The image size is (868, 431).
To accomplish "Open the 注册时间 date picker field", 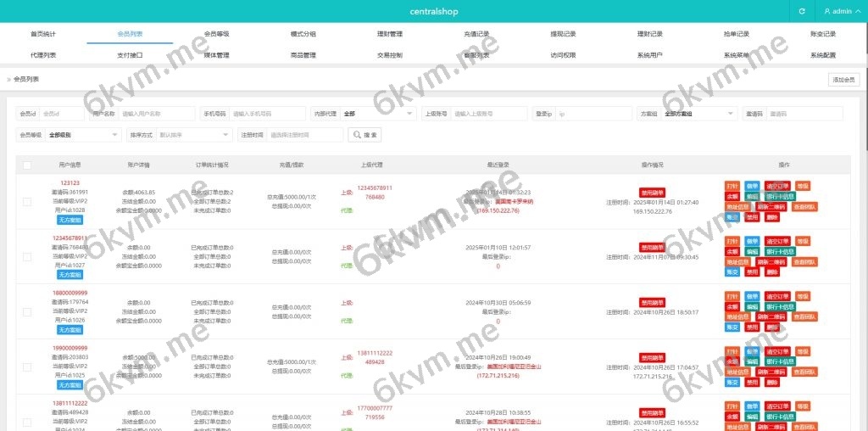I will [305, 135].
